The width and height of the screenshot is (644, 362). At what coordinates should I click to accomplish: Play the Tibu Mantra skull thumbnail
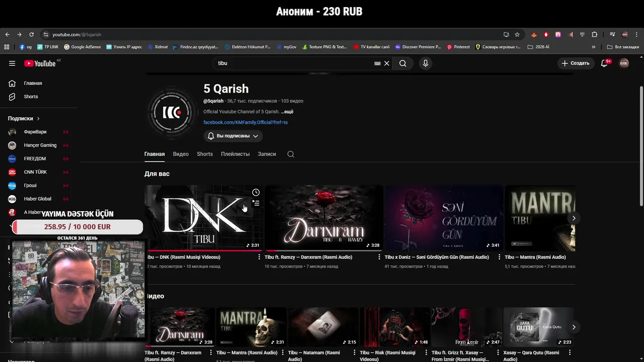[x=251, y=327]
